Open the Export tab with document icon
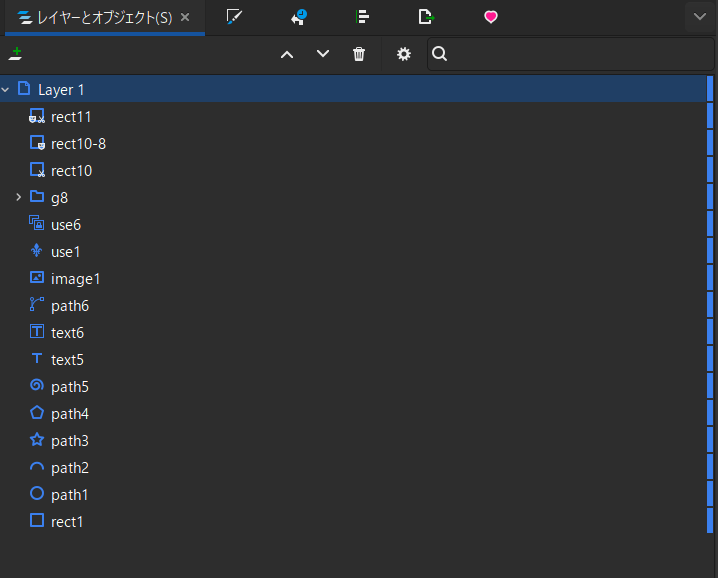This screenshot has width=718, height=578. [426, 17]
